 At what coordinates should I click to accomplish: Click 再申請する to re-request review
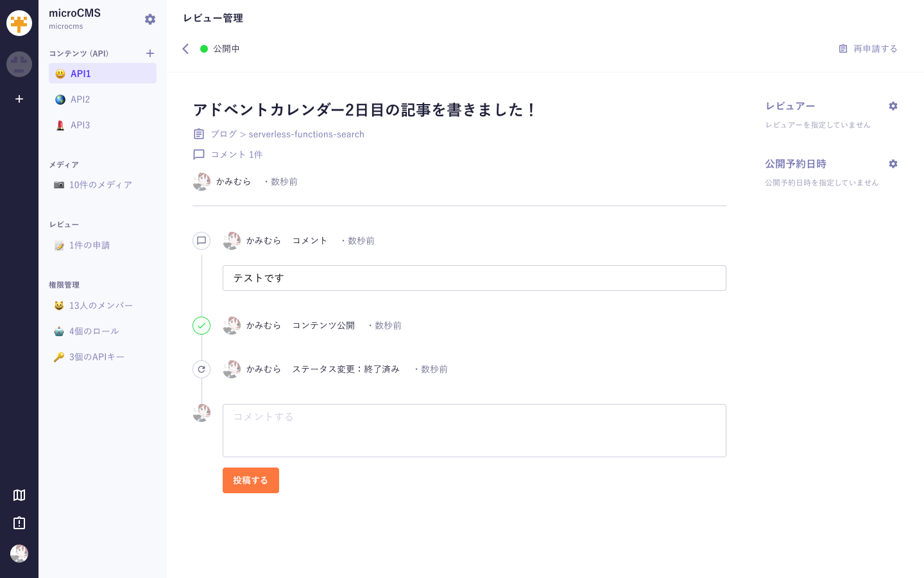tap(868, 49)
